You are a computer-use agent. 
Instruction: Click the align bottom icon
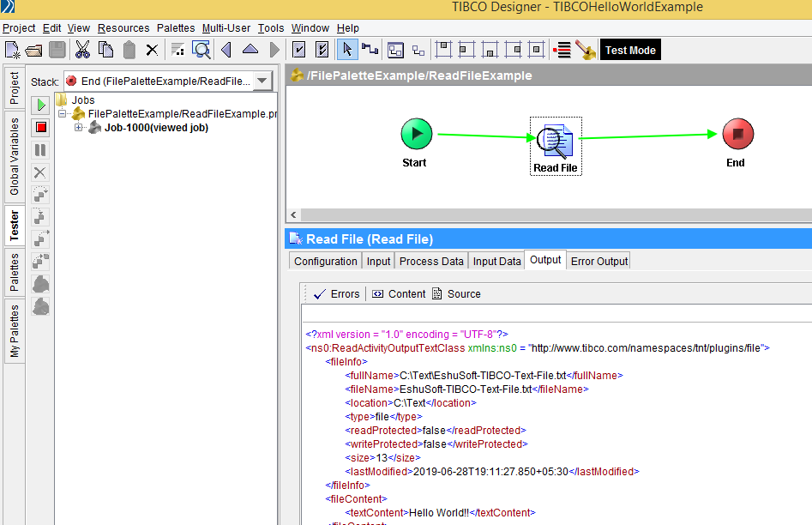[490, 50]
